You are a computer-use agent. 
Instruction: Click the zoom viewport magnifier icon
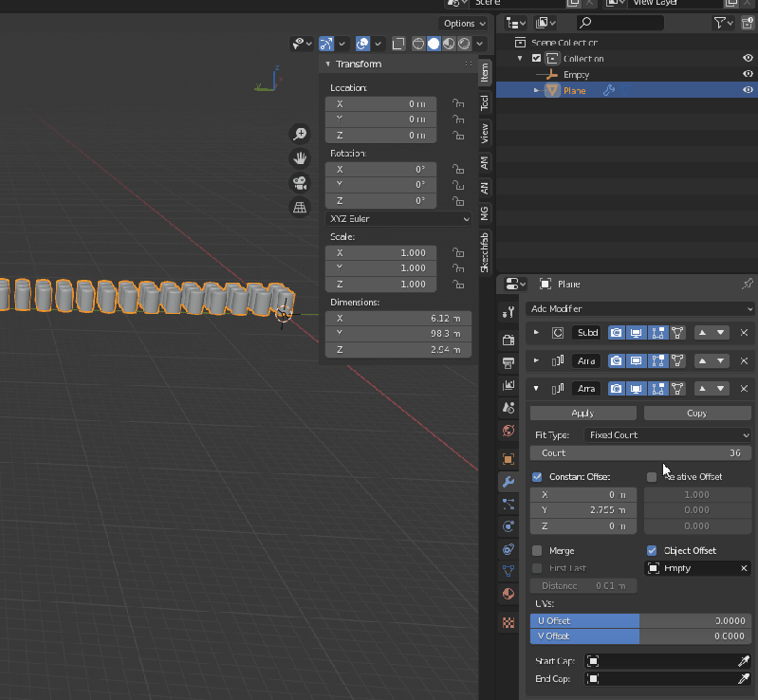click(x=300, y=134)
